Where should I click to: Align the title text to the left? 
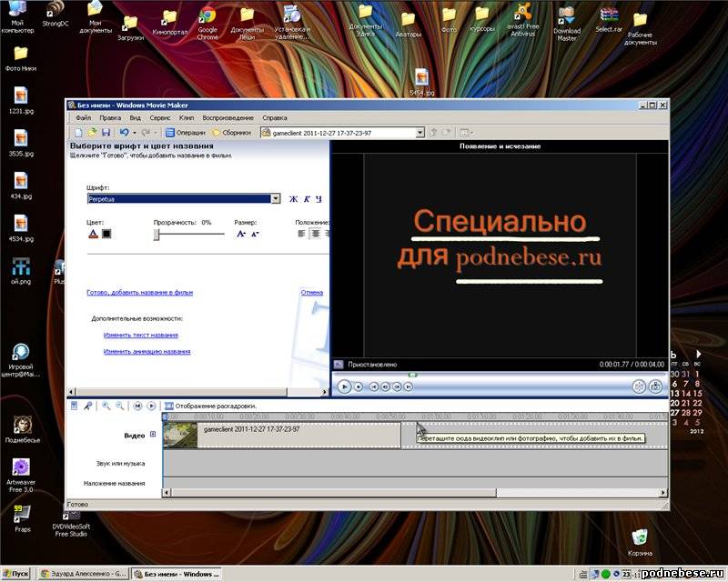301,234
